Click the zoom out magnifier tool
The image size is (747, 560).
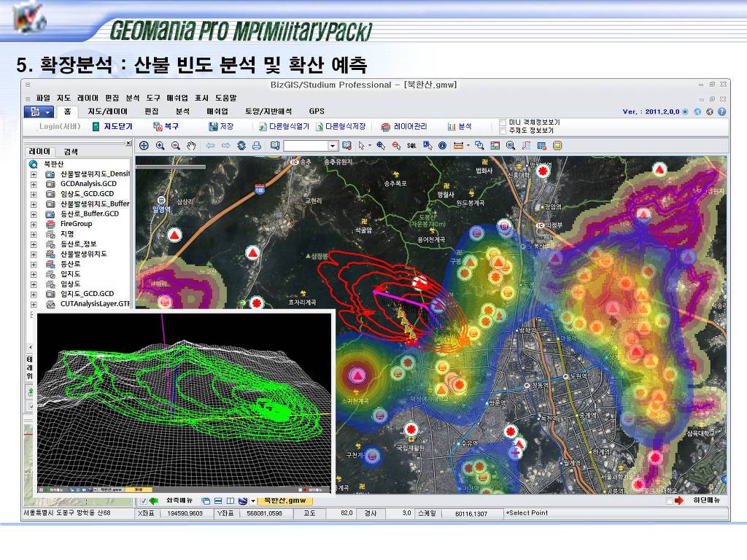176,146
